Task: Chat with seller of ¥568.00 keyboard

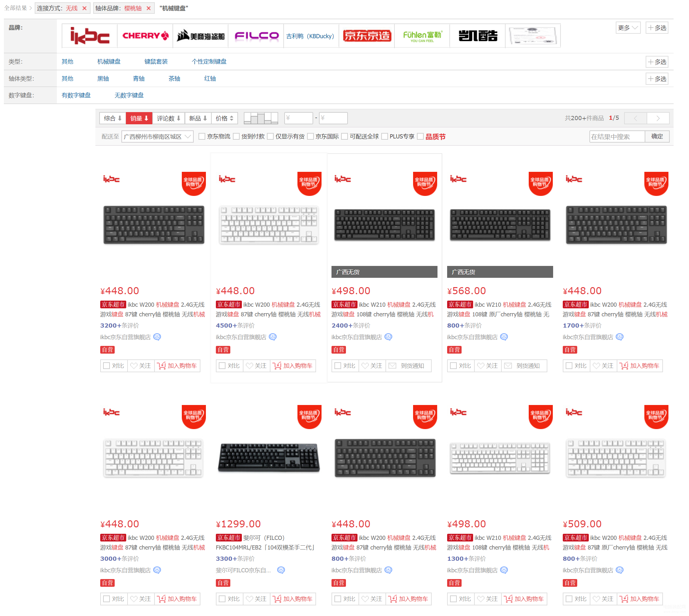Action: pos(504,337)
